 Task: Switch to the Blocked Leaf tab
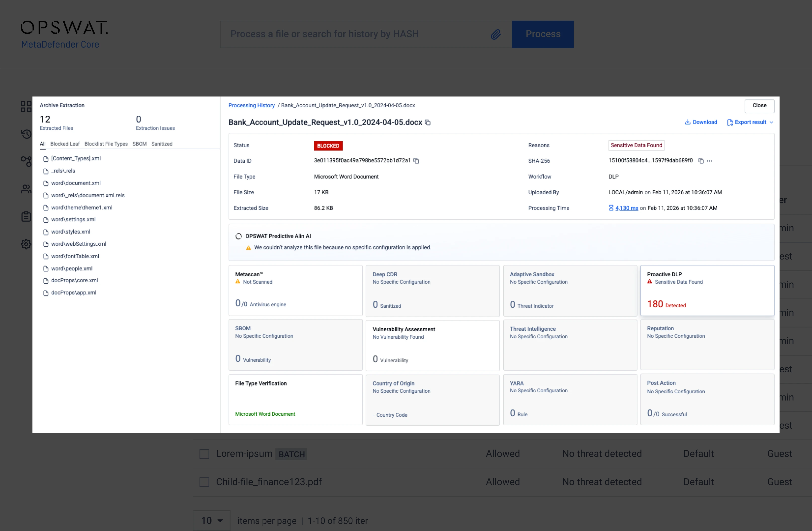pyautogui.click(x=65, y=144)
